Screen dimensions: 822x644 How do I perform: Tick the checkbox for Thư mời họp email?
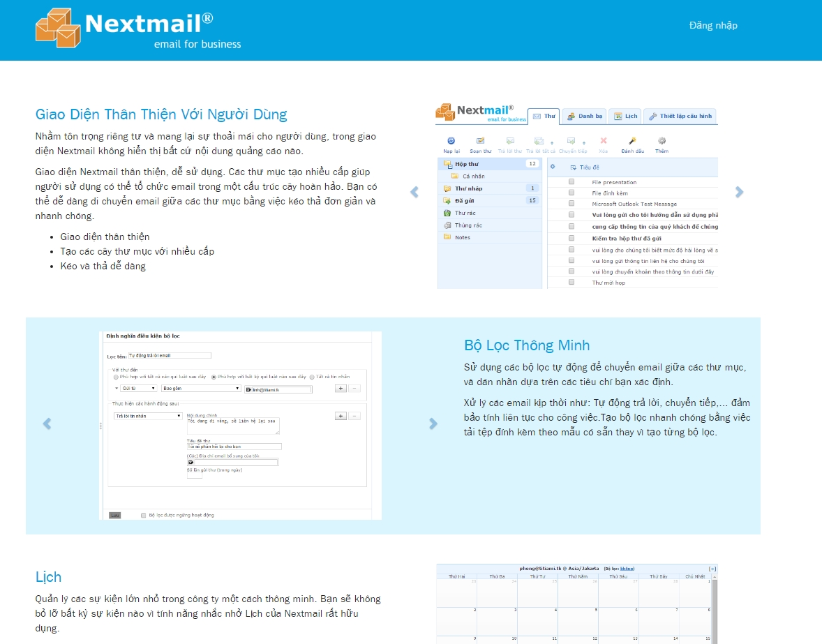click(x=571, y=282)
